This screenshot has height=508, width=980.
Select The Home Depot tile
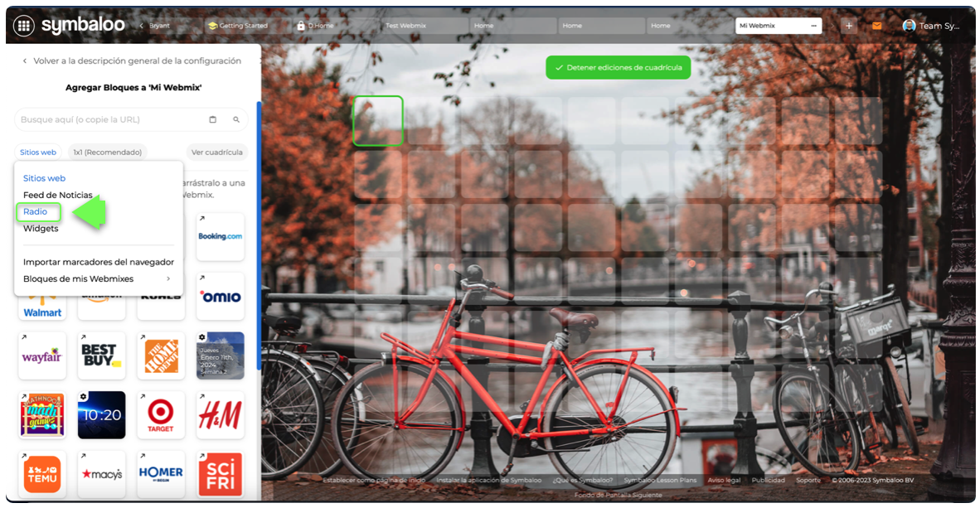point(161,356)
